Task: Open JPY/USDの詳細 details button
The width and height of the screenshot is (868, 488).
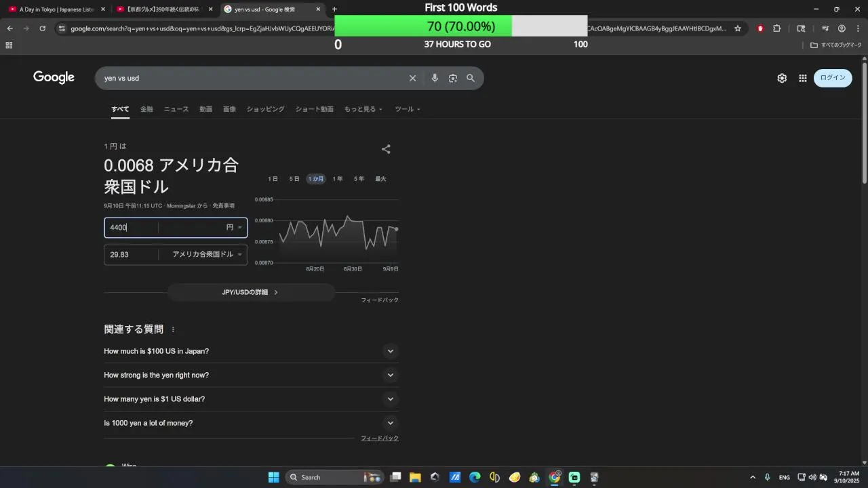Action: click(x=251, y=292)
